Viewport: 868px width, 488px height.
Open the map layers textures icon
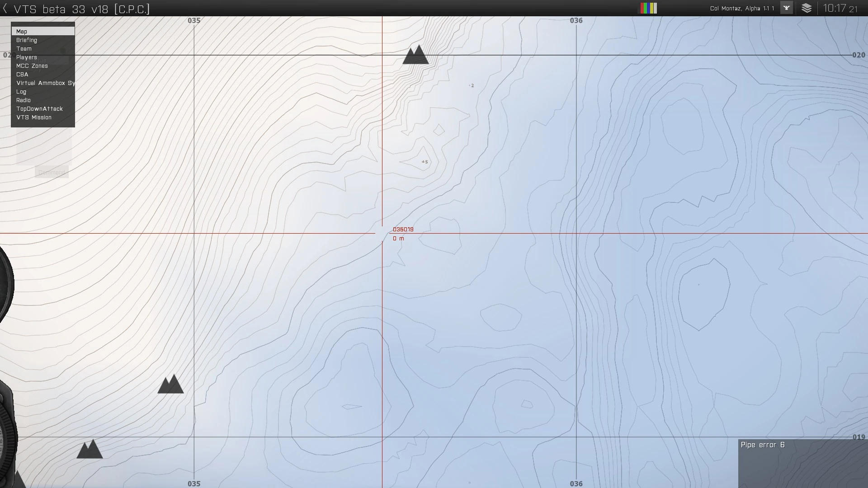click(807, 8)
